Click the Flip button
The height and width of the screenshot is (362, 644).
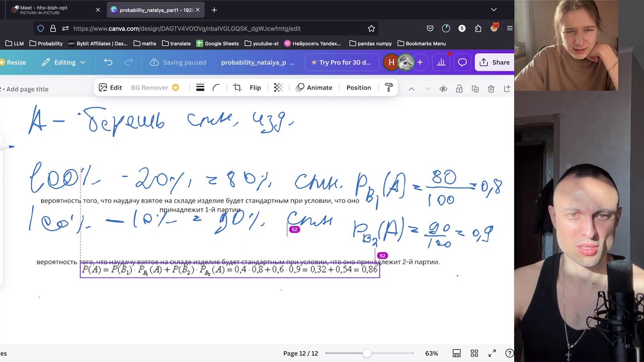click(x=256, y=87)
